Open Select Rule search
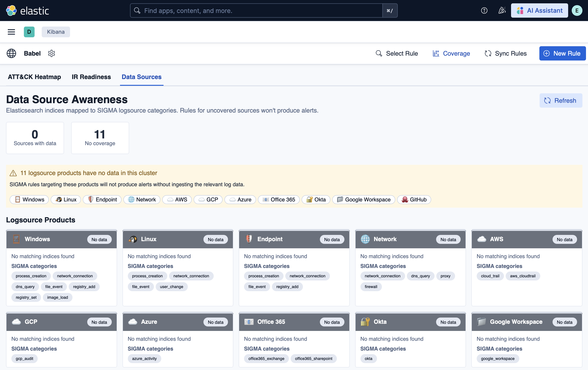 coord(397,53)
